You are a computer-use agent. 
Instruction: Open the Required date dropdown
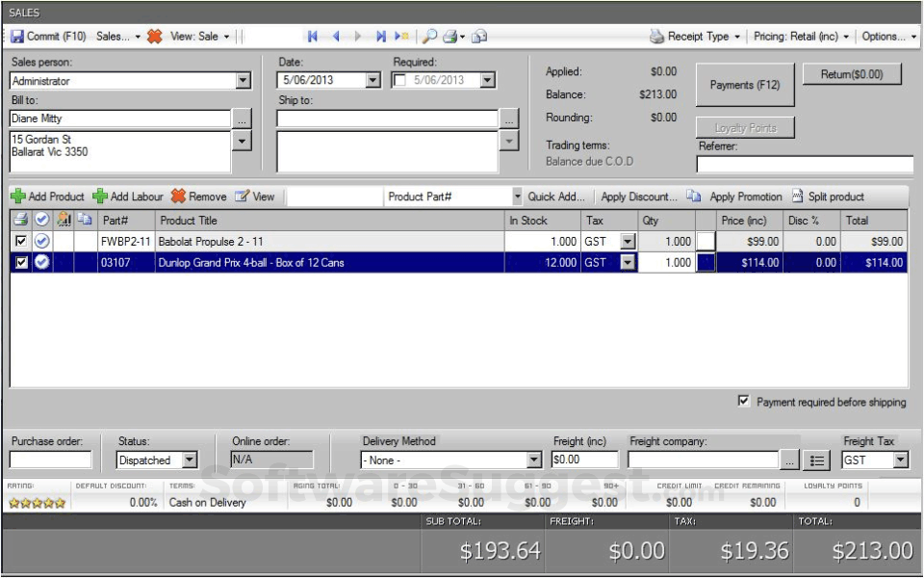487,80
